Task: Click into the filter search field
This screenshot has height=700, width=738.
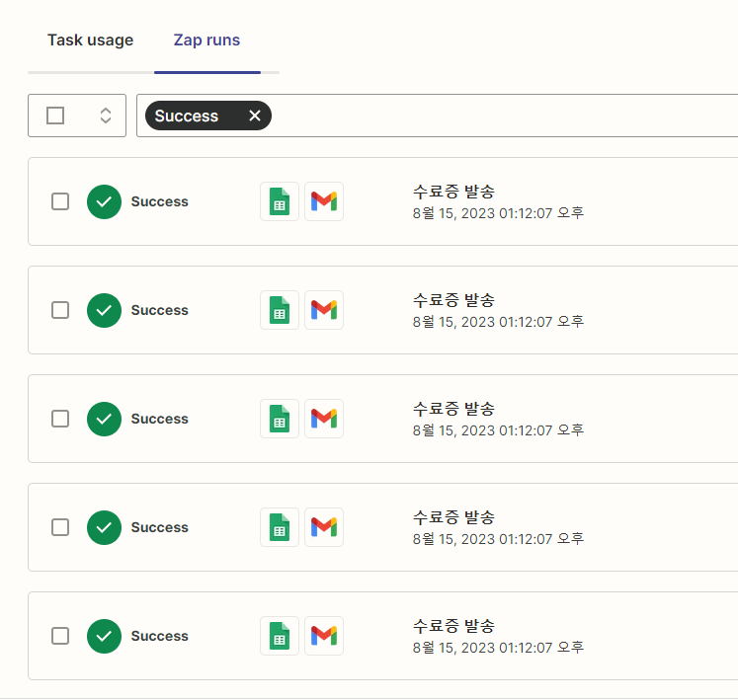Action: pos(504,116)
